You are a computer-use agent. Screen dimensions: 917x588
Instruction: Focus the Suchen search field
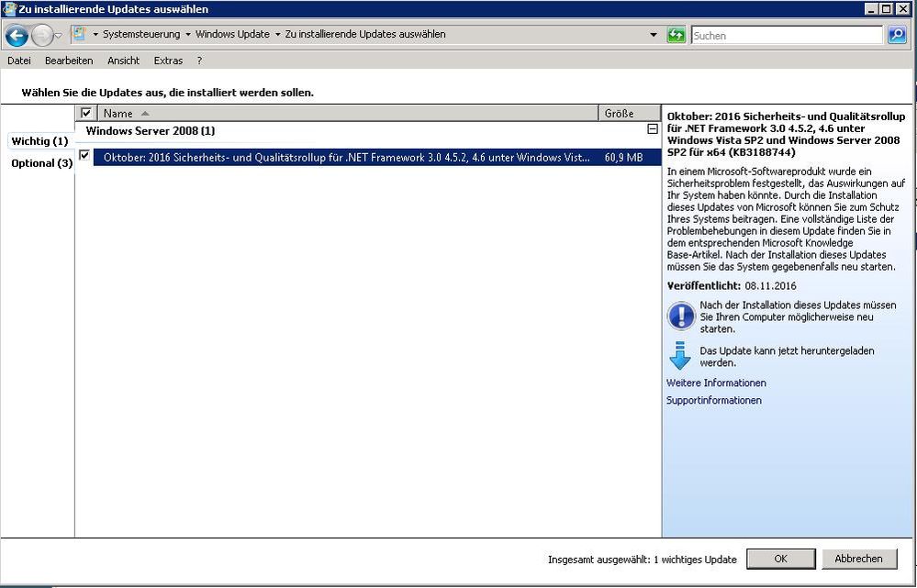787,35
